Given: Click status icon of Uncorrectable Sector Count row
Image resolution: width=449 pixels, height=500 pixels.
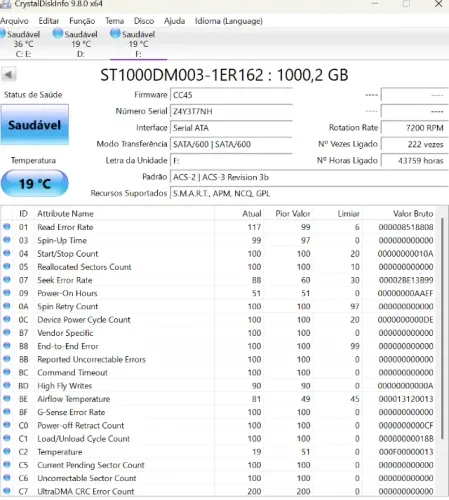Looking at the screenshot, I should (7, 478).
